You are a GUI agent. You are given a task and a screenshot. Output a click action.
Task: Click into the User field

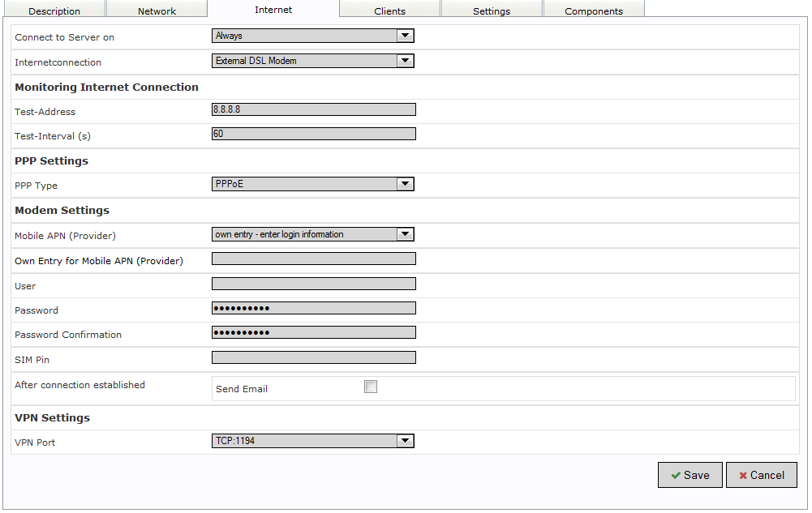tap(313, 284)
